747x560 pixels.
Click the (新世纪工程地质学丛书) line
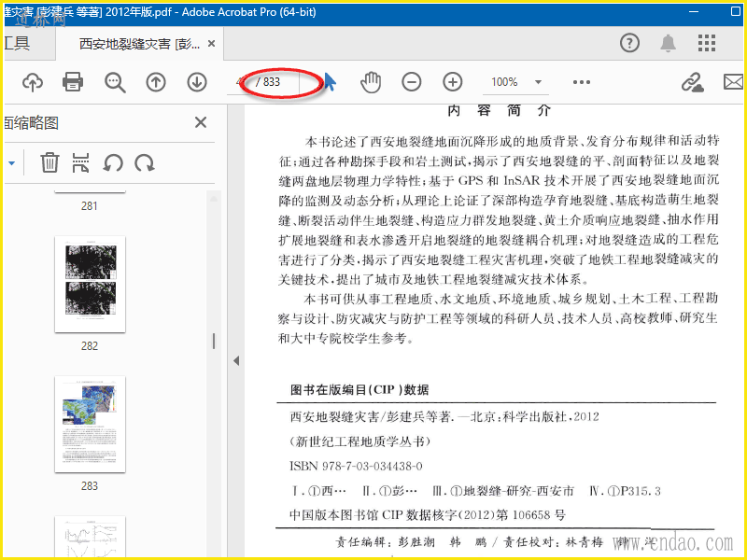360,441
